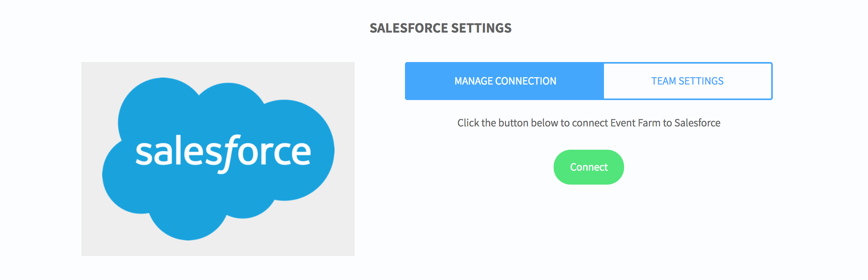868x280 pixels.
Task: Click the green Connect button
Action: [x=588, y=167]
